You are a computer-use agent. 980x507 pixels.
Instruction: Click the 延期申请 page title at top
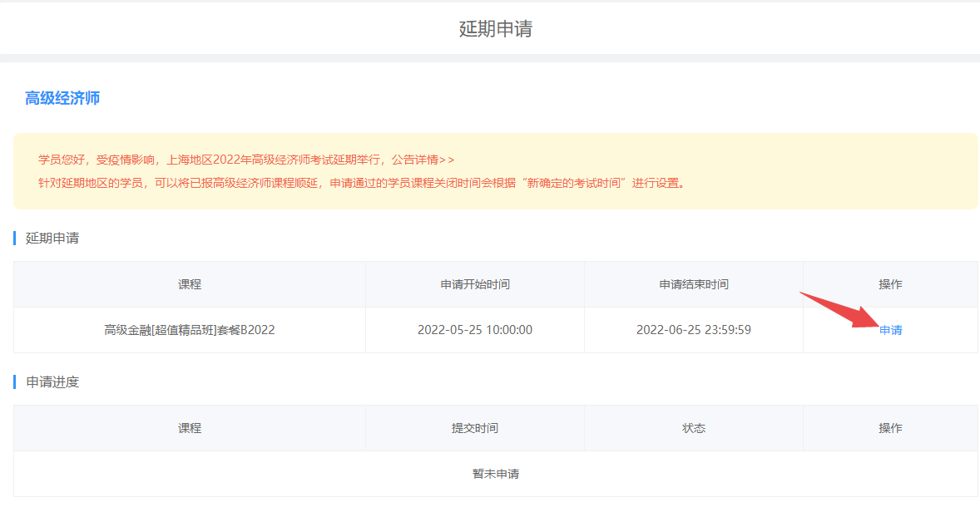(x=495, y=29)
